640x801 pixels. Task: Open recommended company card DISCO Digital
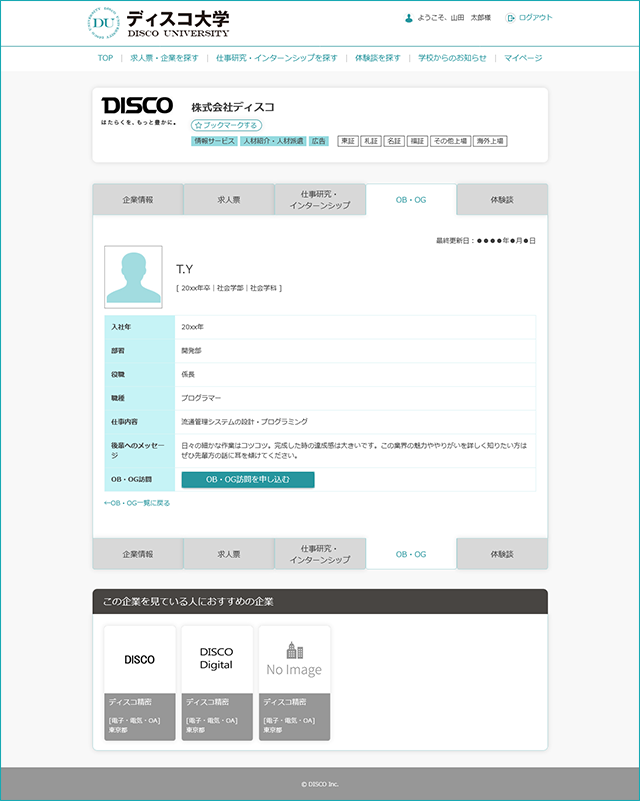pos(217,683)
